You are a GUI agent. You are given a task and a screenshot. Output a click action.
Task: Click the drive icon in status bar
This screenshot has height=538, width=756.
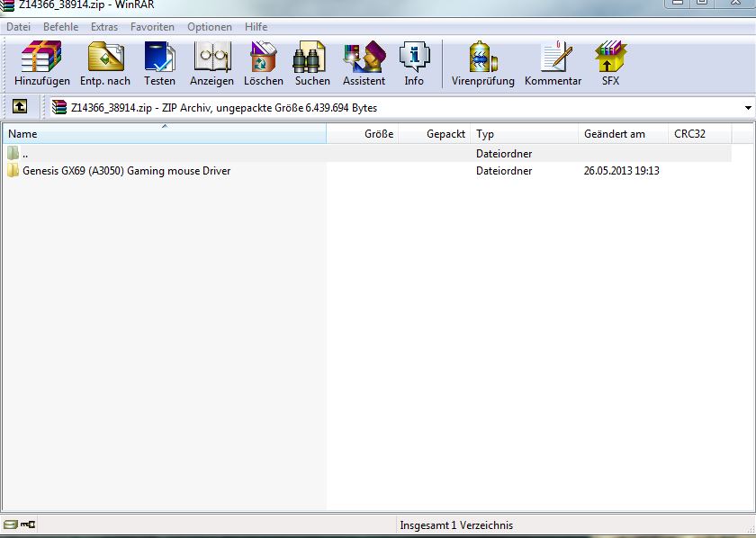click(10, 525)
